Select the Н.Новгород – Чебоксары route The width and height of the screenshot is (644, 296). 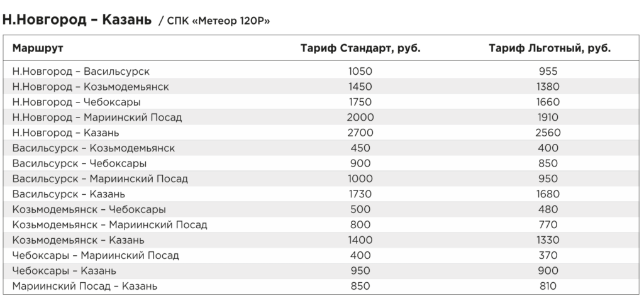76,102
